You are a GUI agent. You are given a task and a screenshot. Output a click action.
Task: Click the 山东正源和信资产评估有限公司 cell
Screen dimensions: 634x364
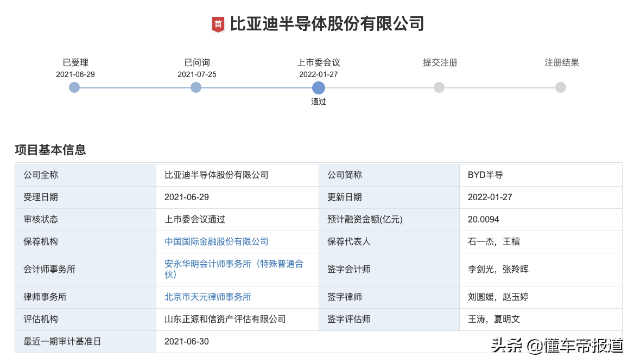point(225,319)
